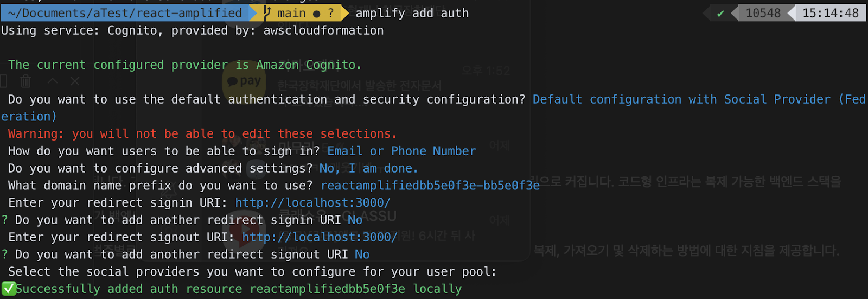Click the 'Using service: Cognito' output line

[x=193, y=30]
